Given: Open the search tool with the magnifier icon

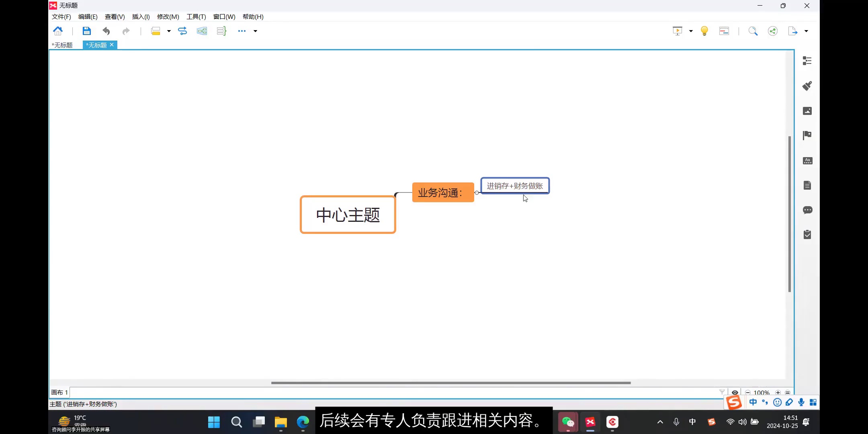Looking at the screenshot, I should click(753, 31).
